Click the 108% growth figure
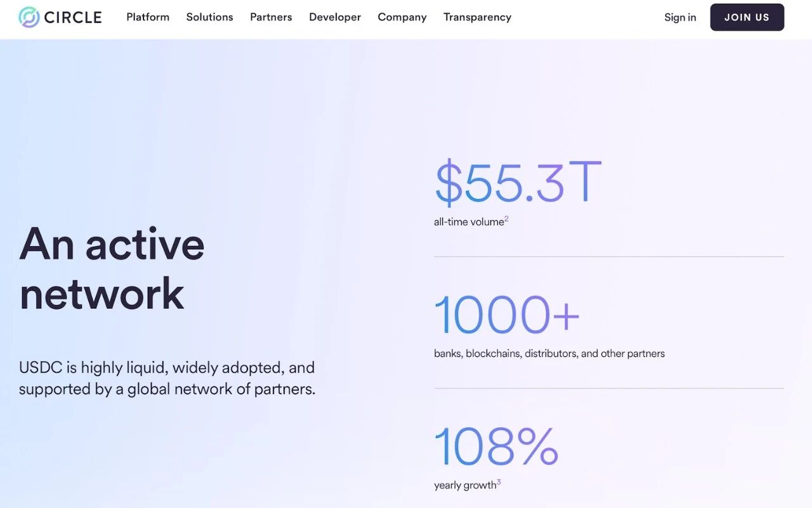 coord(496,446)
